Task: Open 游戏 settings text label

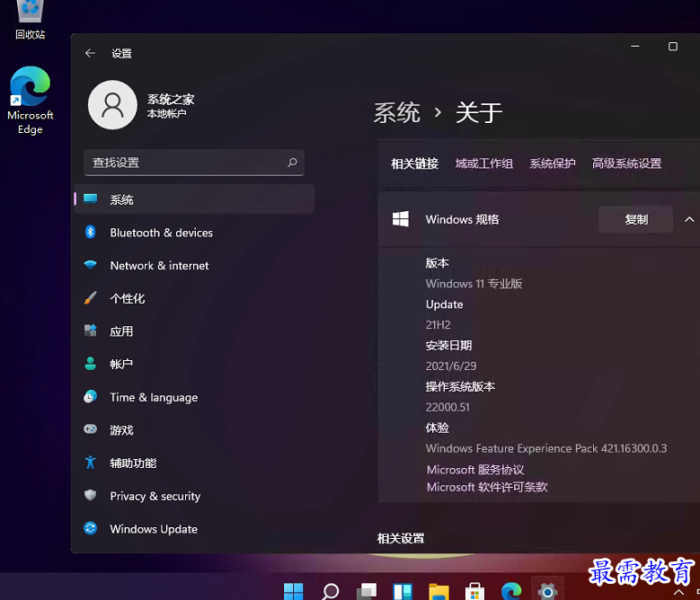Action: [121, 429]
